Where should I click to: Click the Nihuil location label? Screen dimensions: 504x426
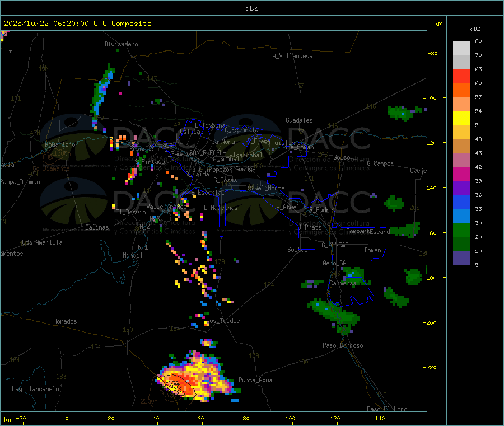(x=133, y=255)
